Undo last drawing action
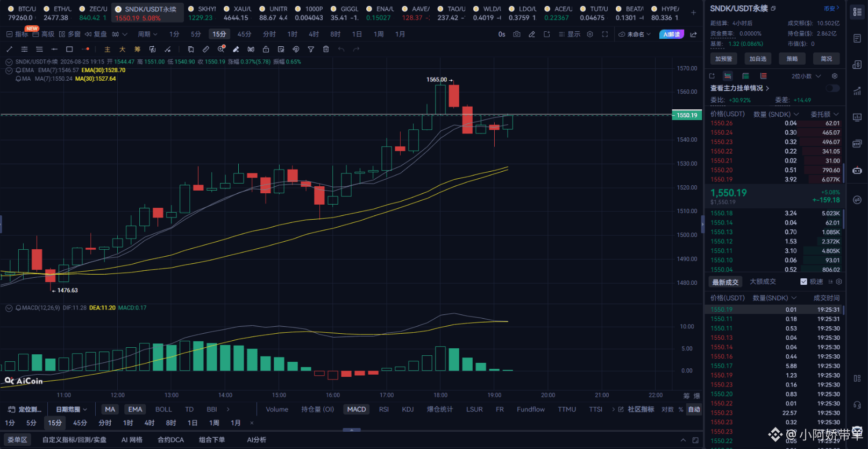This screenshot has height=449, width=868. coord(341,49)
